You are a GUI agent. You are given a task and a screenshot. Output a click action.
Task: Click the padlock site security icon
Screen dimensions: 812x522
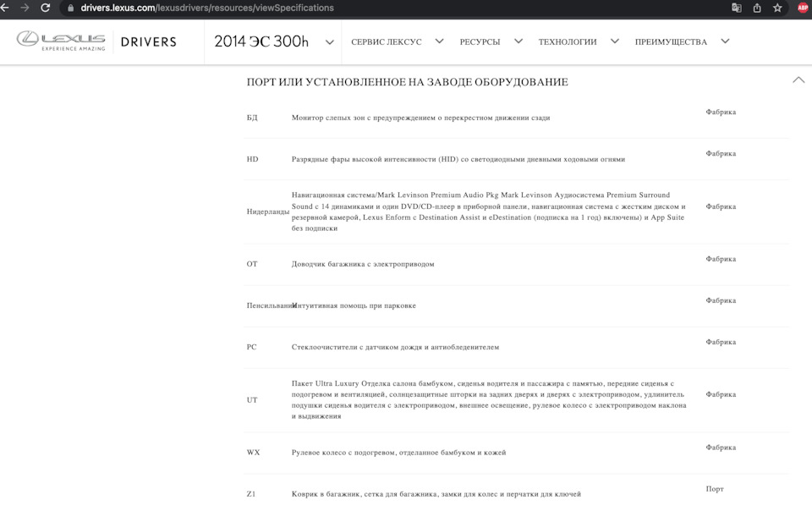(70, 8)
